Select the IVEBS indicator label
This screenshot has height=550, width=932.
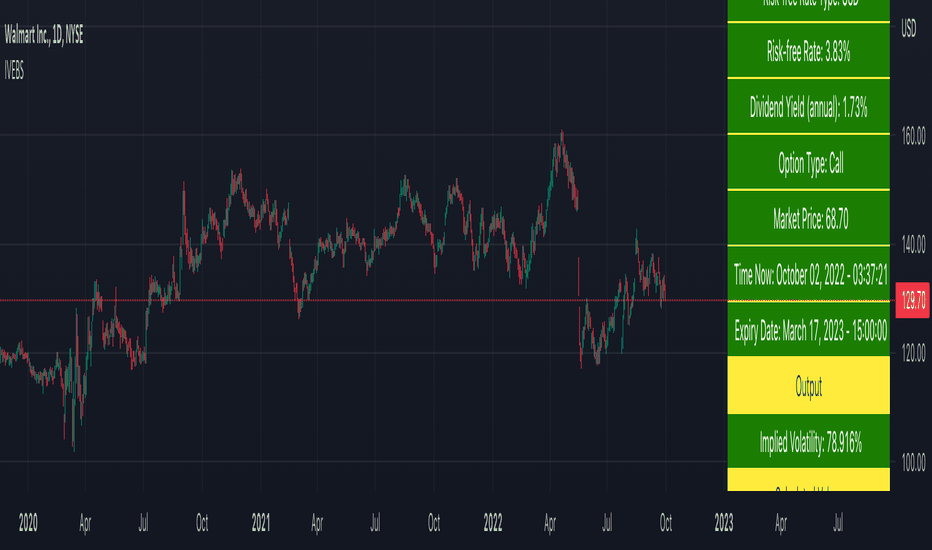14,71
